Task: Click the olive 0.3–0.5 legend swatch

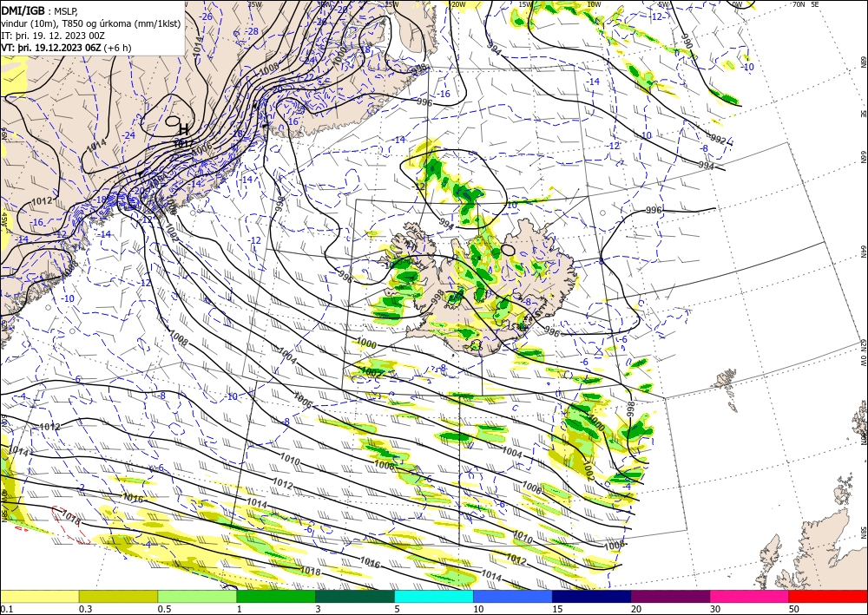Action: point(118,596)
